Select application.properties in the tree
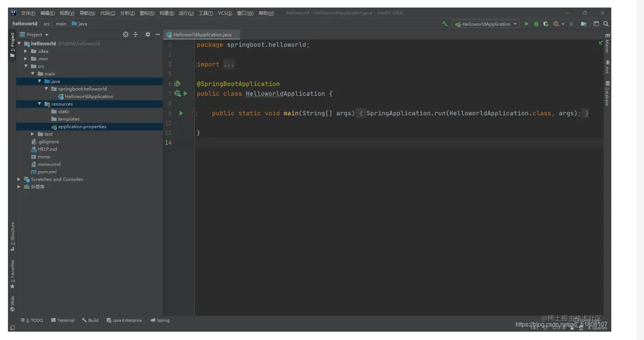The width and height of the screenshot is (644, 340). pos(82,127)
